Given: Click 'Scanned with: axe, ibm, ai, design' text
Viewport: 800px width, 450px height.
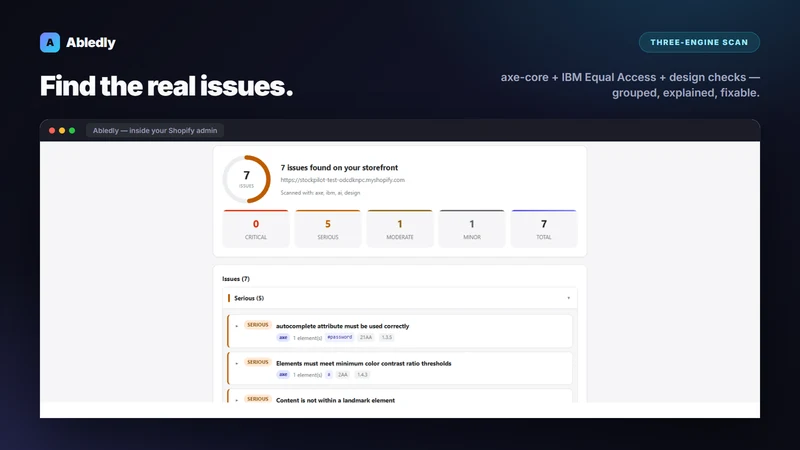Looking at the screenshot, I should pos(320,193).
